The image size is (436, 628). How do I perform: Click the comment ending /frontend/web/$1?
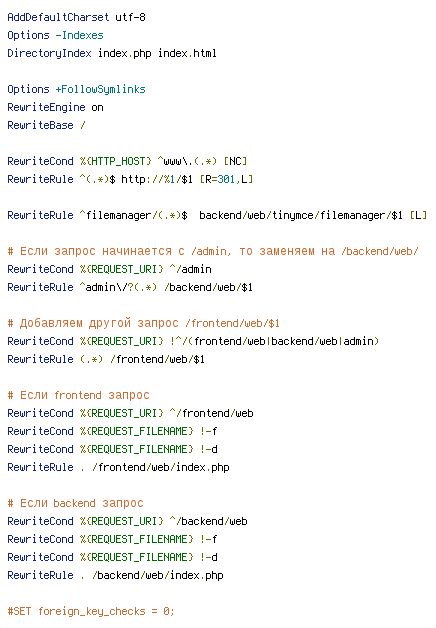click(x=143, y=323)
